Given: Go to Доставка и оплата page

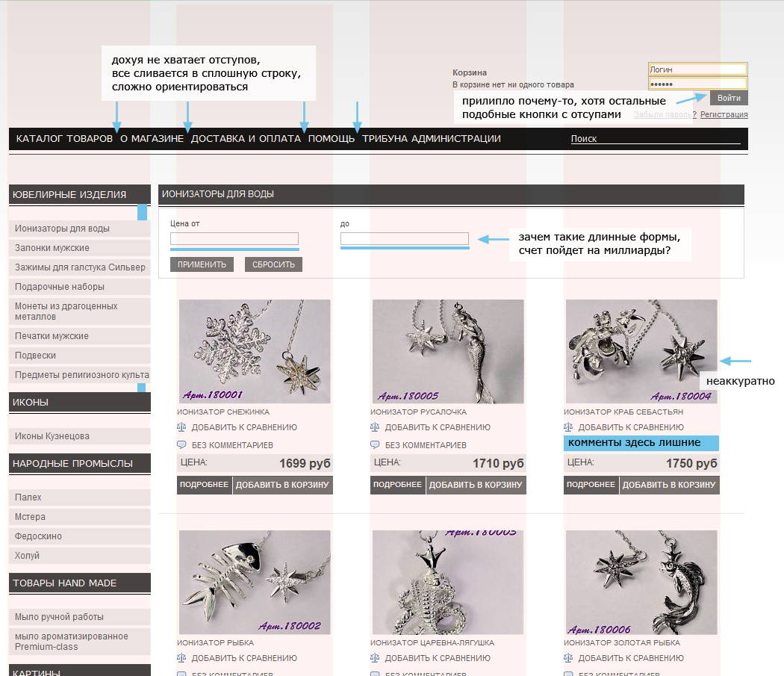Looking at the screenshot, I should pyautogui.click(x=246, y=139).
